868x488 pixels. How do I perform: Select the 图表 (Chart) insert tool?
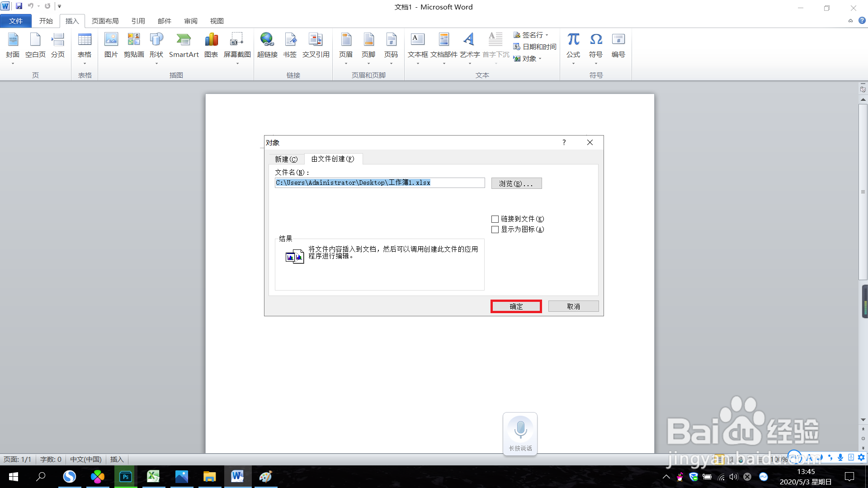[x=211, y=45]
